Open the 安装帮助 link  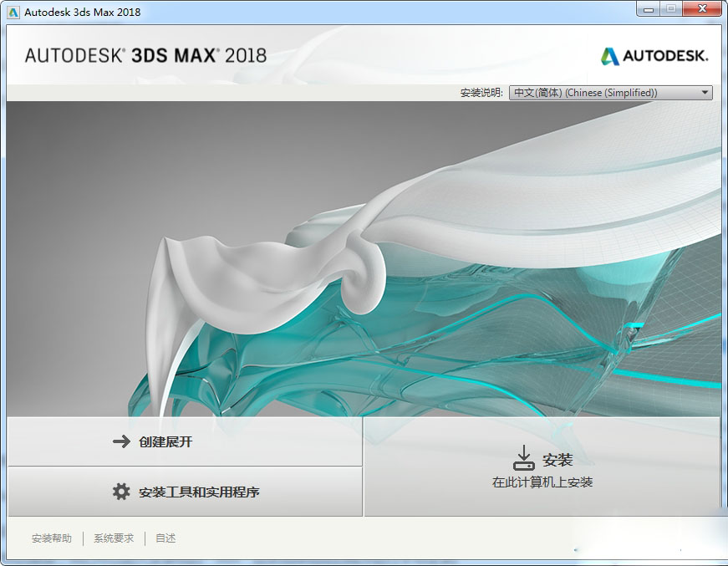(x=52, y=538)
